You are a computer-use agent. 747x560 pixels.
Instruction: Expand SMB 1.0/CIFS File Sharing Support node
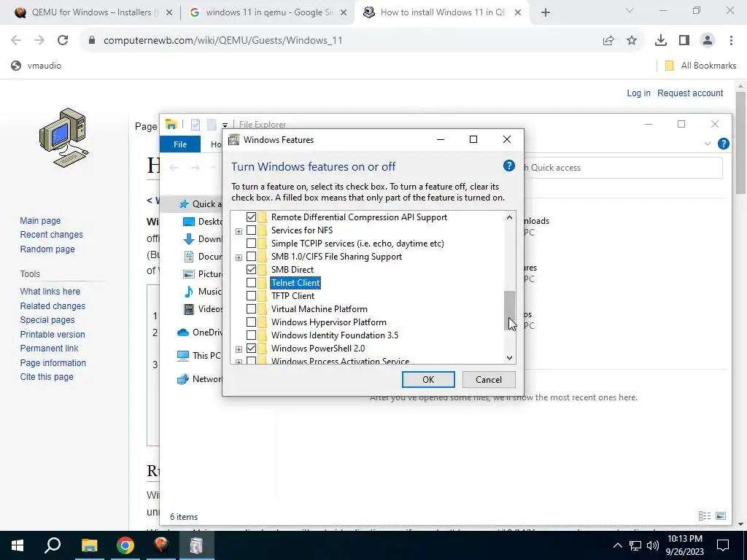point(239,257)
